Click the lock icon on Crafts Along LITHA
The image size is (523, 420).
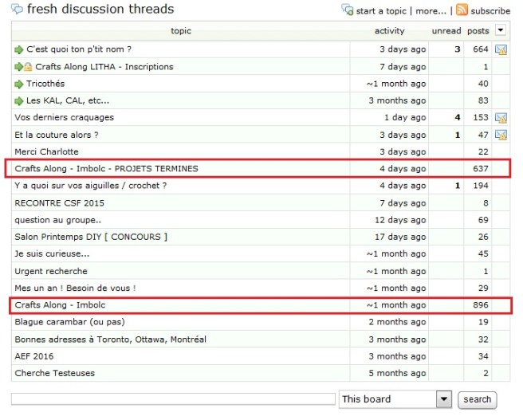click(x=29, y=67)
